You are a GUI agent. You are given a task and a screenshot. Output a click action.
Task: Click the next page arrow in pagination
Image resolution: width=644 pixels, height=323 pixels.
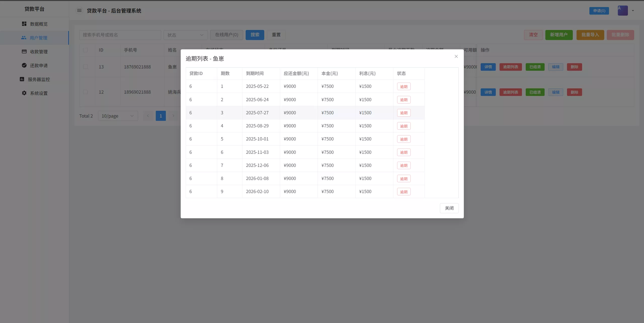[173, 116]
